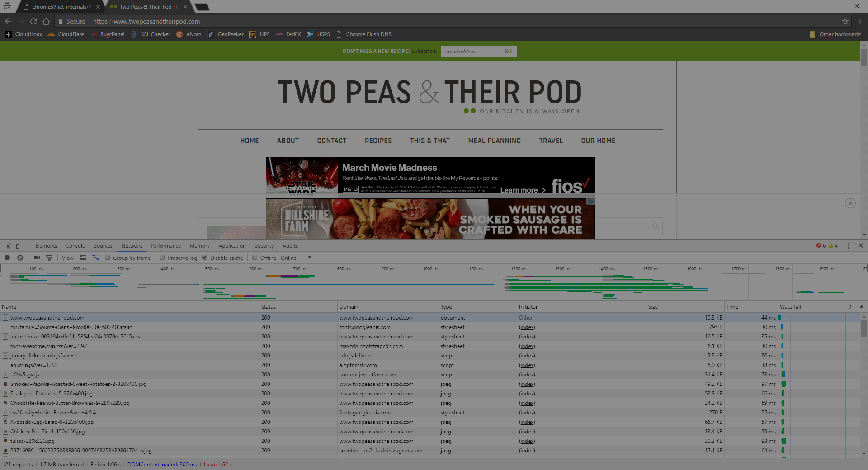The image size is (868, 470).
Task: Reload the page using refresh icon
Action: 33,21
